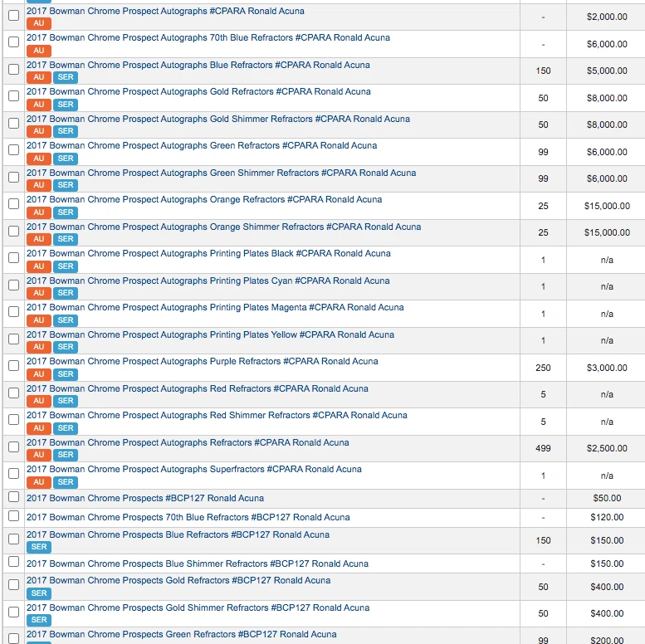Click SER badge under Autographs Refractors #CPARA
Image resolution: width=645 pixels, height=644 pixels.
(x=66, y=454)
